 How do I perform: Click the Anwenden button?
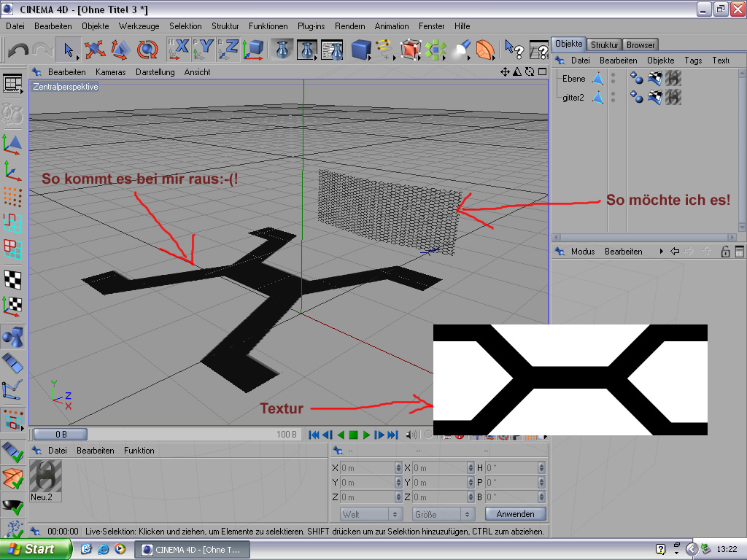(x=515, y=514)
